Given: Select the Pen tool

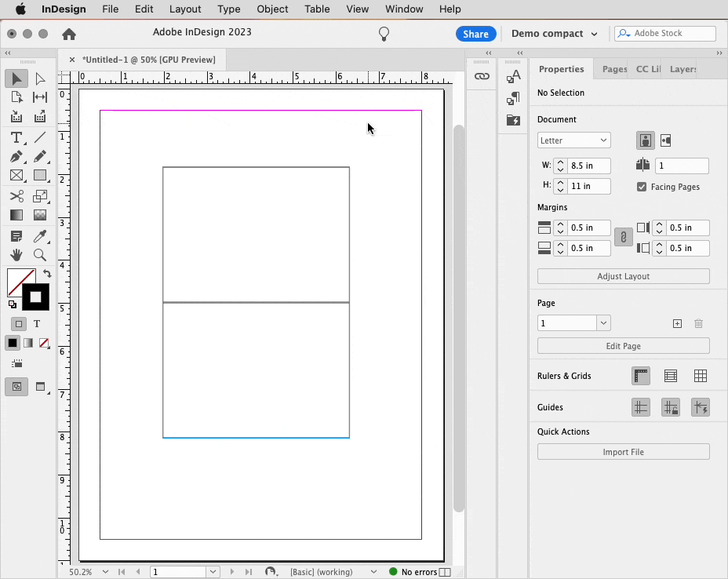Looking at the screenshot, I should pyautogui.click(x=16, y=156).
